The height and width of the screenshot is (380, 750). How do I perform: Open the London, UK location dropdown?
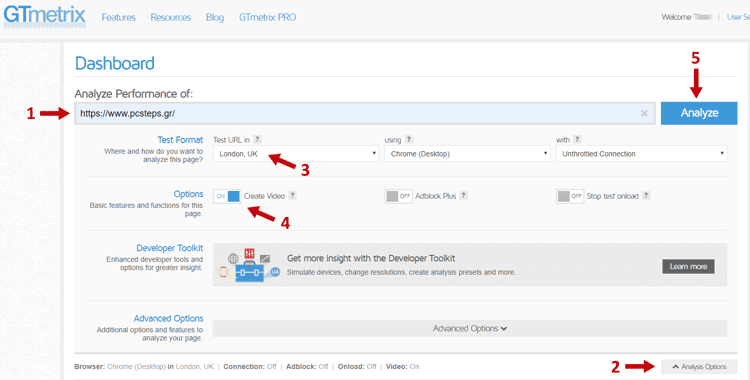tap(296, 154)
